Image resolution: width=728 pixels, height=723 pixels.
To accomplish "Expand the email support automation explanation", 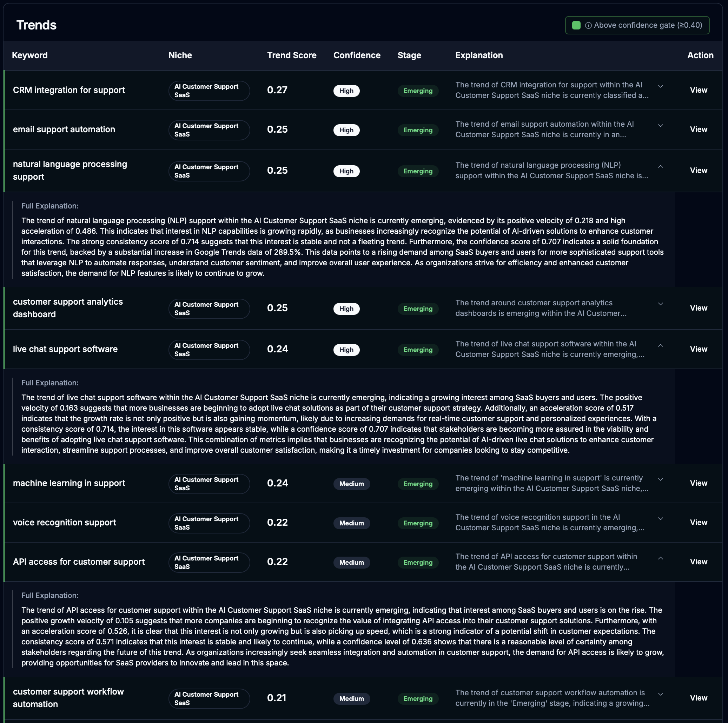I will click(661, 125).
